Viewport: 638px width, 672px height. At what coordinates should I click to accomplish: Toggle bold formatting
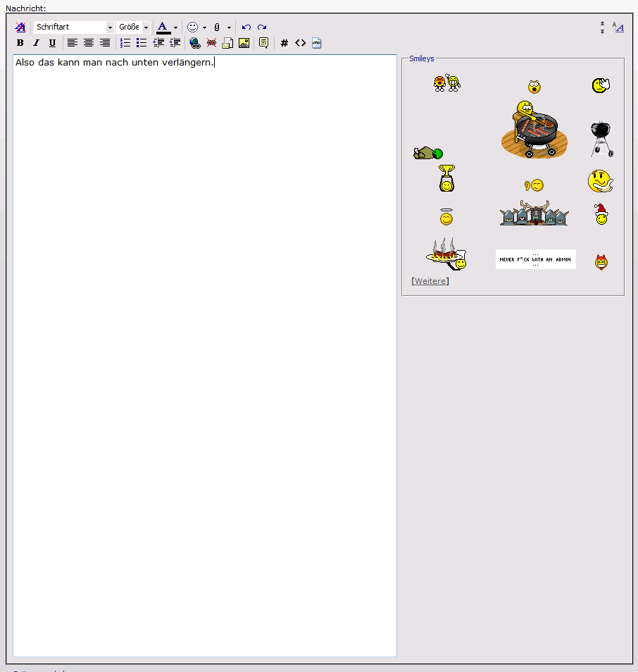[20, 43]
